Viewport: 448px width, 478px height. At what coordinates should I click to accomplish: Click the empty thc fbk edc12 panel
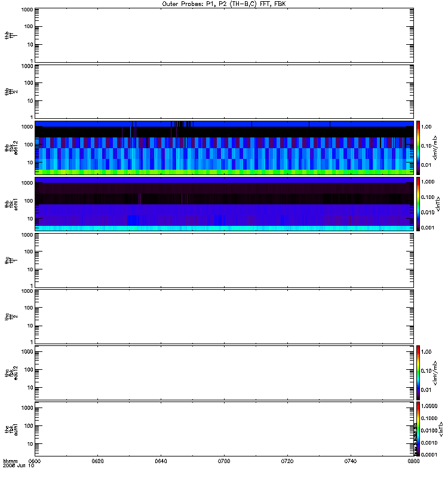(x=224, y=372)
